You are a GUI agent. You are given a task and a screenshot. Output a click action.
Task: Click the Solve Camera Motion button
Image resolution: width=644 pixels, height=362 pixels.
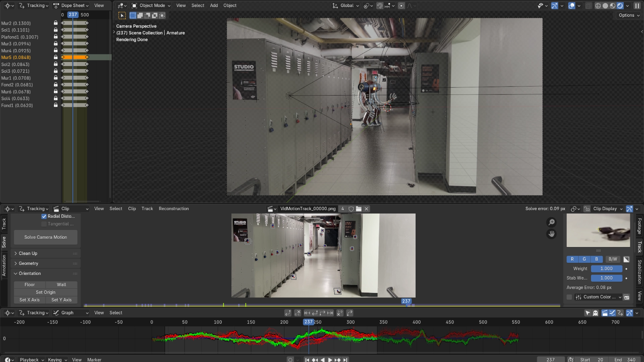(x=45, y=237)
